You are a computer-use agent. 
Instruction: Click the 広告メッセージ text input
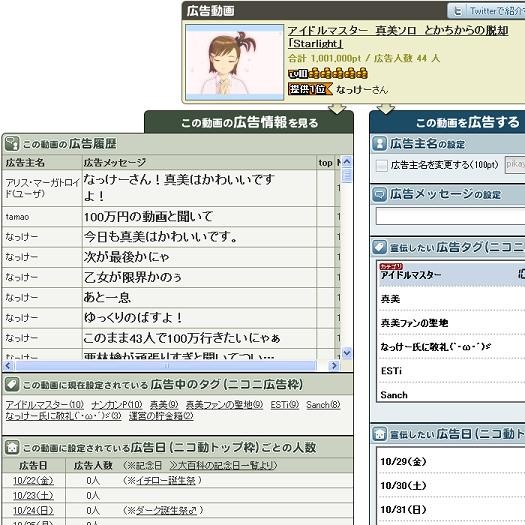coord(450,216)
